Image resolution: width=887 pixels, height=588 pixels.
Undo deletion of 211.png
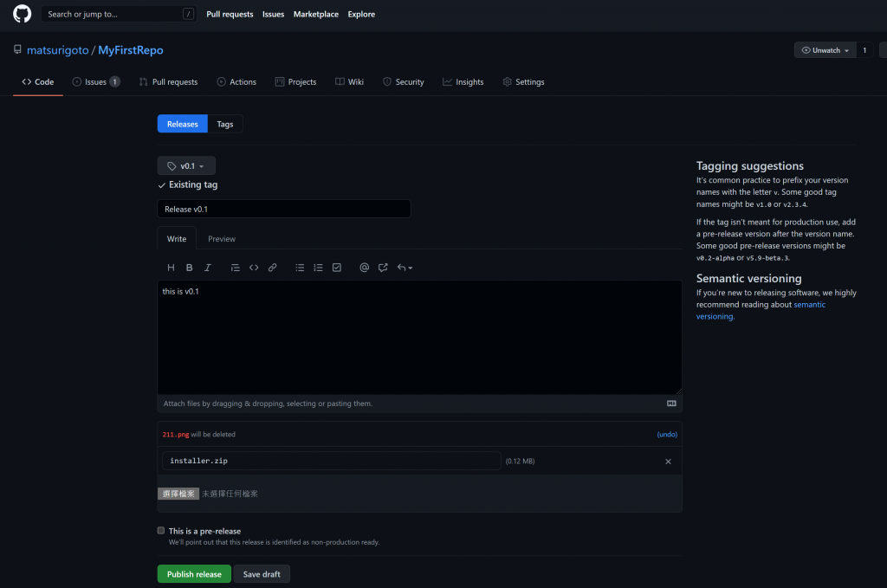(667, 434)
